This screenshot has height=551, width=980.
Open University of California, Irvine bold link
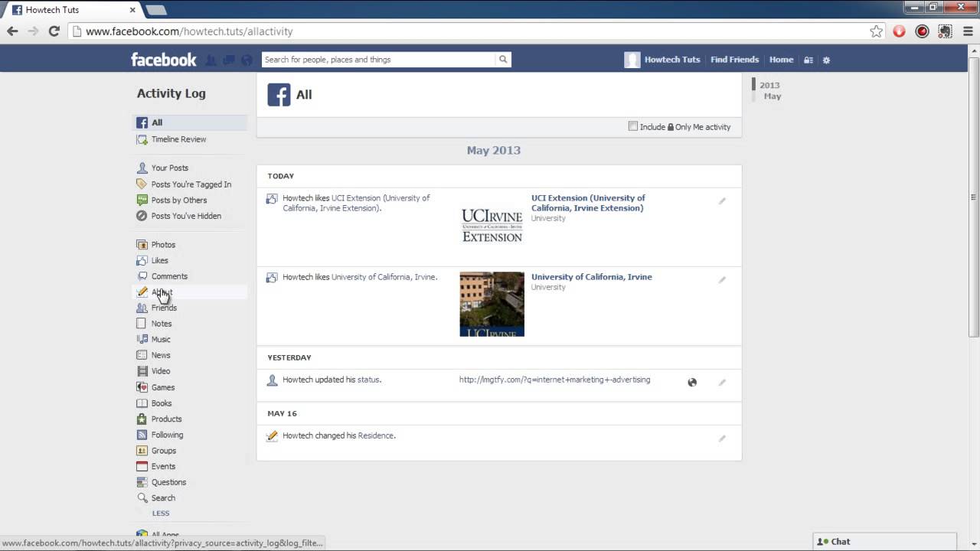coord(592,277)
